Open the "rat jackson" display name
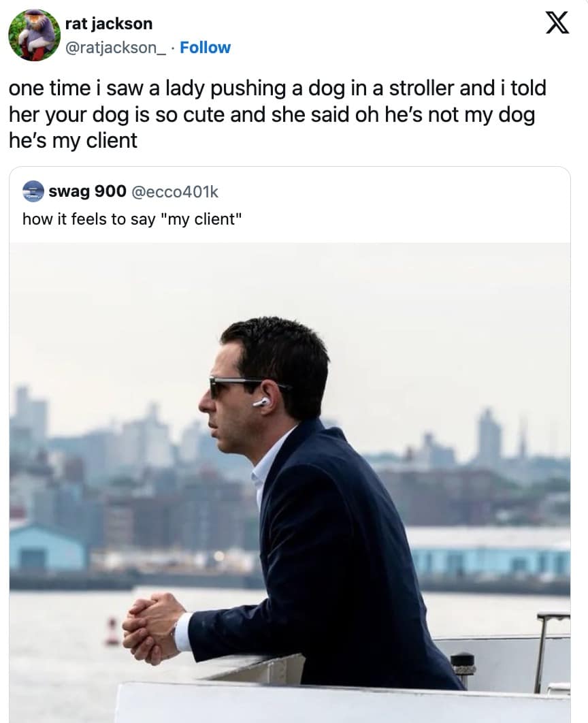Viewport: 588px width, 723px height. coord(108,24)
